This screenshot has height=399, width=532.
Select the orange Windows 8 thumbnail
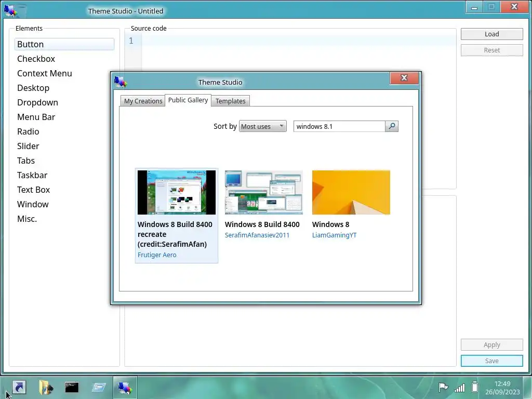351,192
